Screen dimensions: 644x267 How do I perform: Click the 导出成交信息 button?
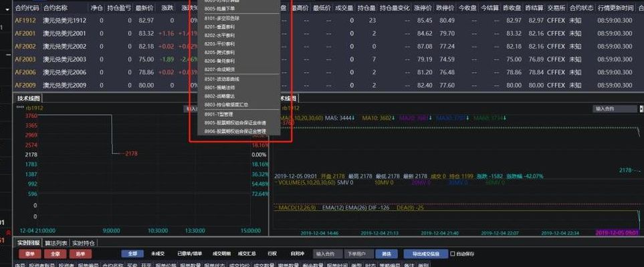tap(425, 254)
